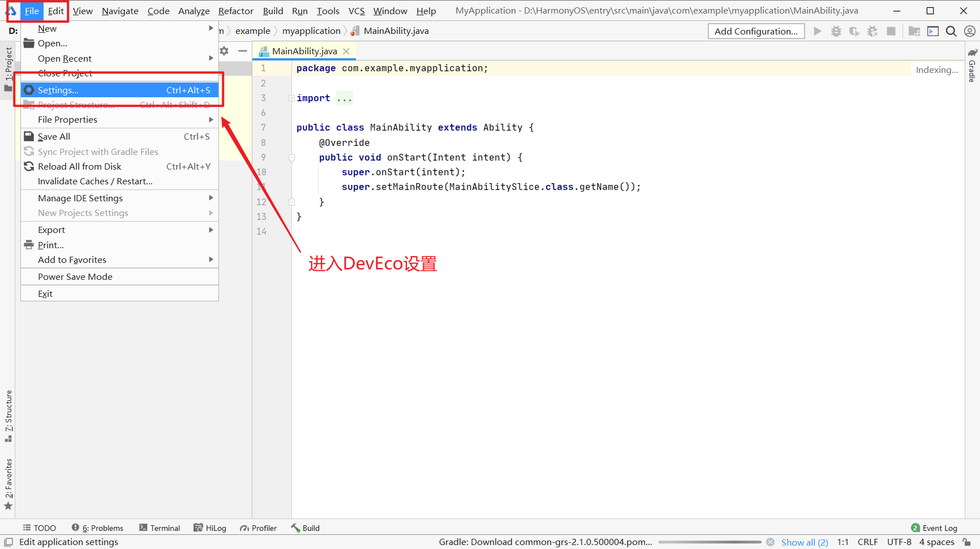Expand the New submenu

119,28
